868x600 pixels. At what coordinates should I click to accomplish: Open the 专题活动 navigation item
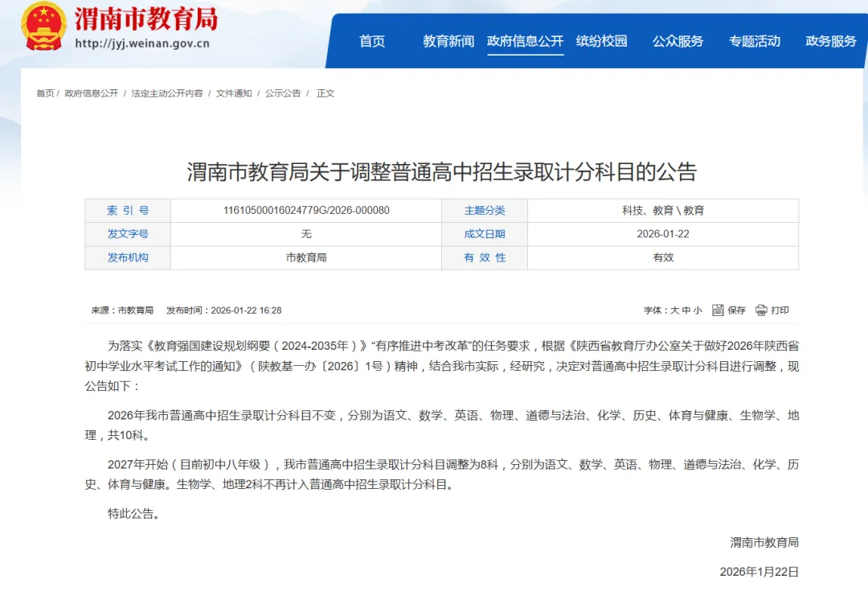click(x=754, y=42)
